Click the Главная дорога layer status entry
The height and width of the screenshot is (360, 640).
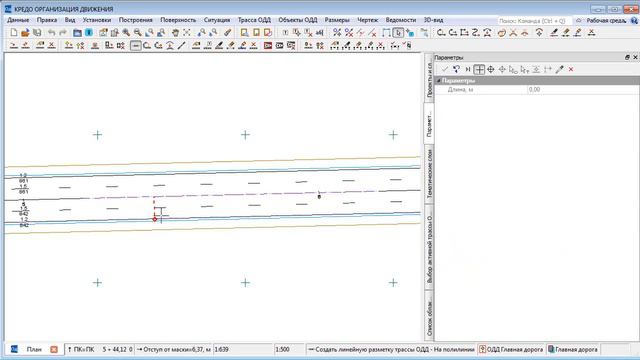click(573, 349)
